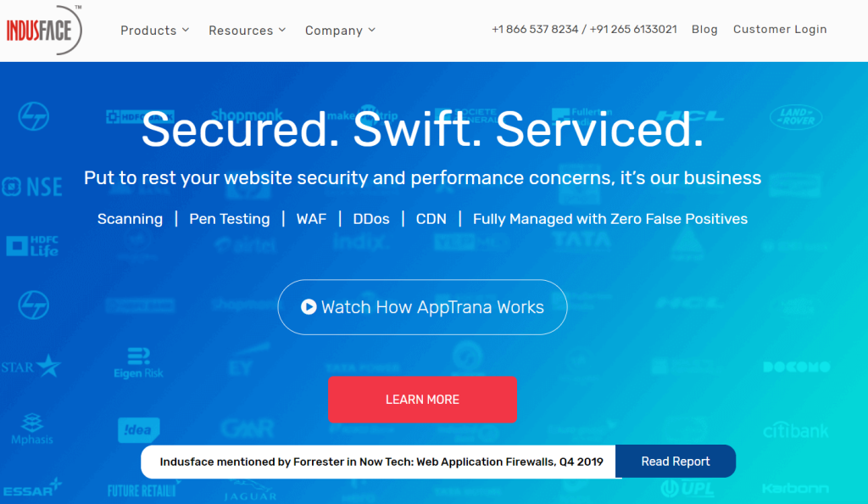This screenshot has width=868, height=504.
Task: Click the Forrester Now Tech announcement text
Action: (381, 462)
